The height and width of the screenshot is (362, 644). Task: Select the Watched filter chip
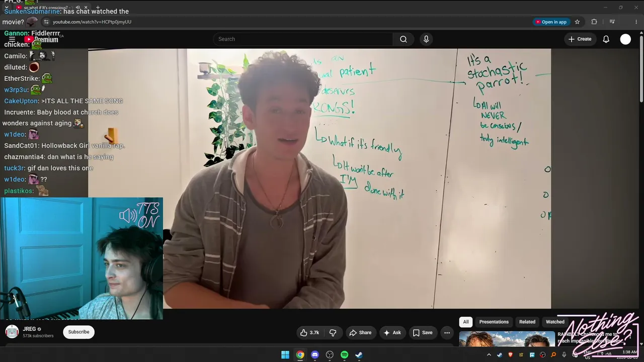[x=555, y=322]
